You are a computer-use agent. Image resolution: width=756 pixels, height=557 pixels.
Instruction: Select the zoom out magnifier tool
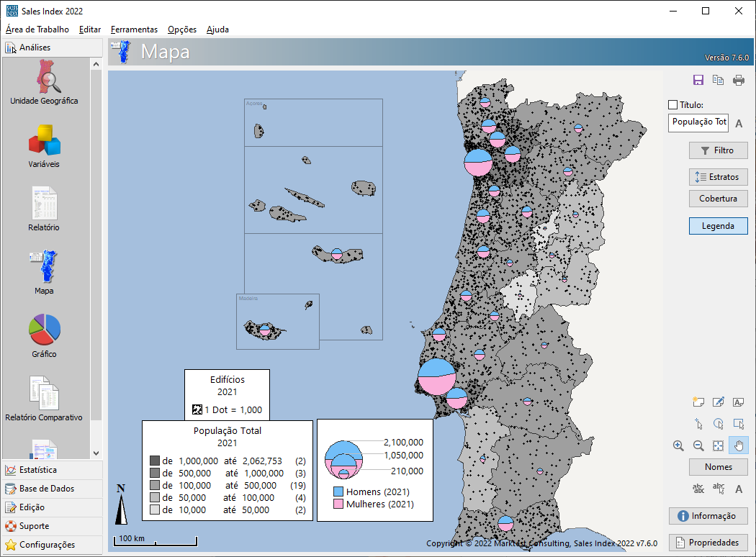pos(698,445)
